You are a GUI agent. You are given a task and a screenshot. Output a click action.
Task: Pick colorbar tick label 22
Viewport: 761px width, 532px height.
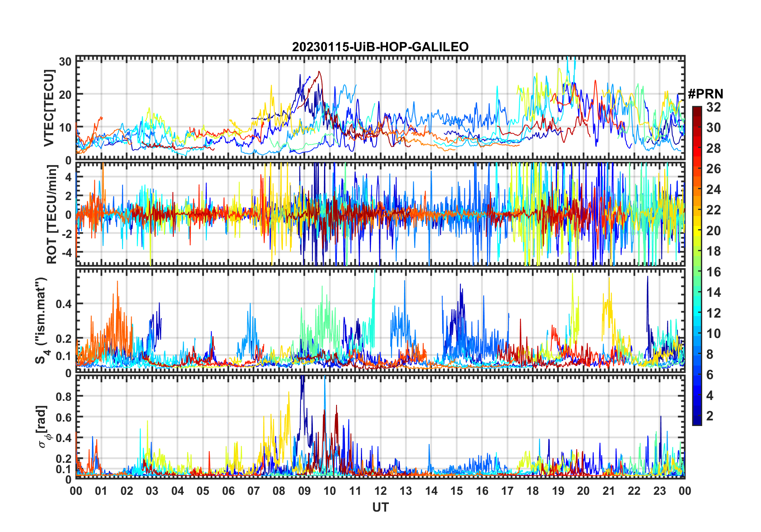point(713,210)
